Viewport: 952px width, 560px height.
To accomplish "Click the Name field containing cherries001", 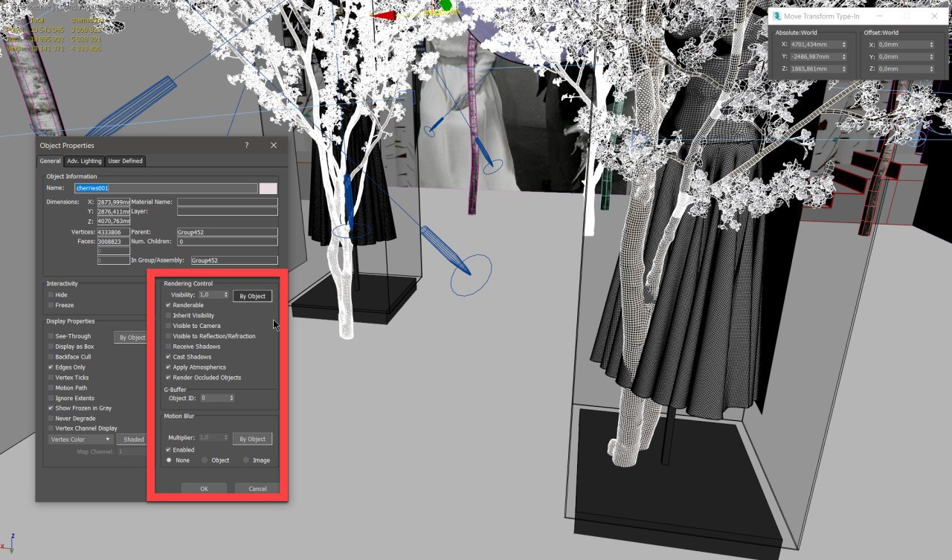I will click(x=166, y=188).
